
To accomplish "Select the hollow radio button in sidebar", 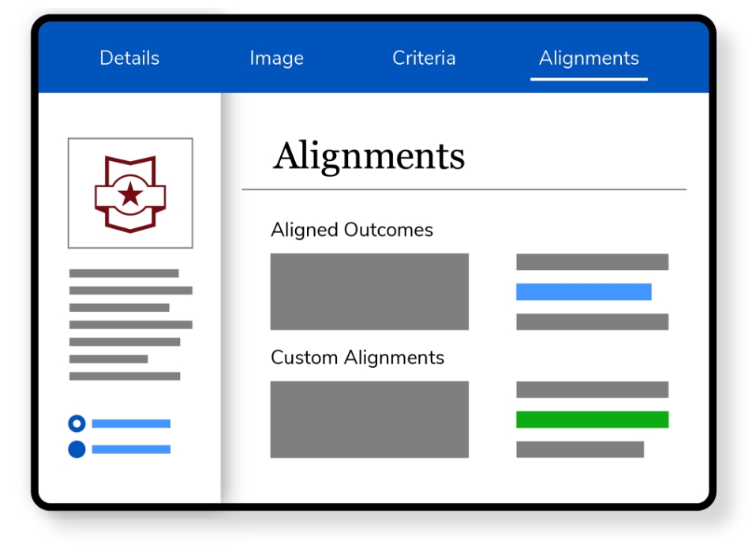I will tap(77, 424).
